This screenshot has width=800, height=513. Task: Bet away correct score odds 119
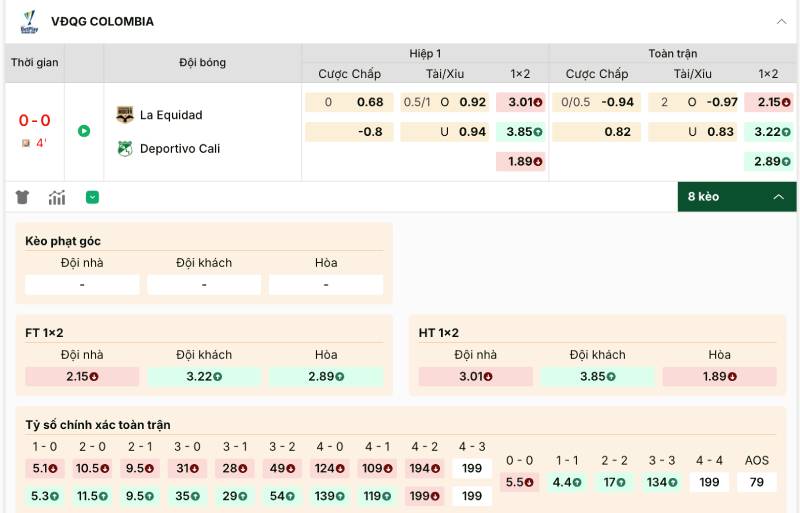pyautogui.click(x=377, y=496)
